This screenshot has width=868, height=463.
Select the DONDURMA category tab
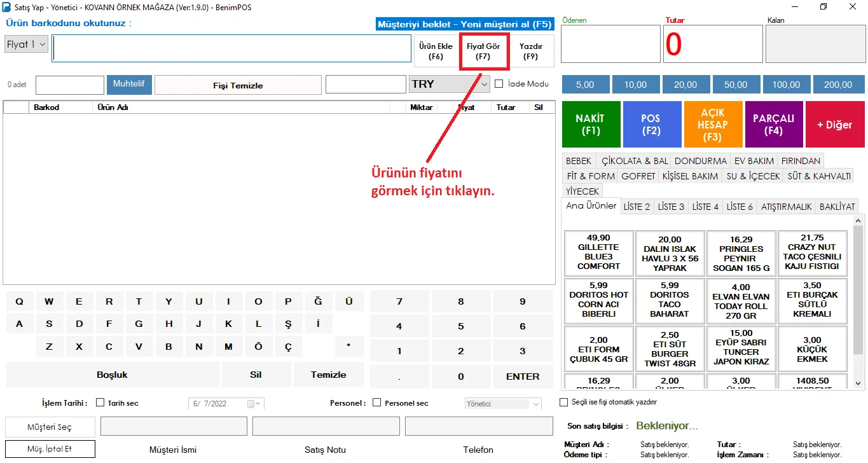click(x=701, y=161)
